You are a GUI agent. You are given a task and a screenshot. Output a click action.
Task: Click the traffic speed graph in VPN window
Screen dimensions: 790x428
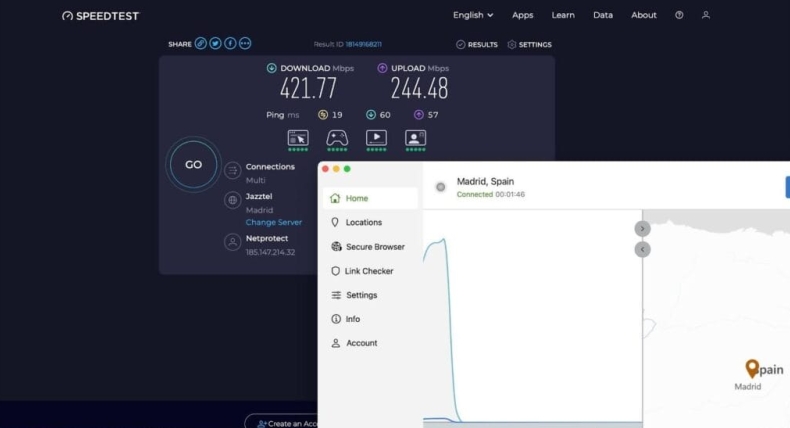point(533,318)
